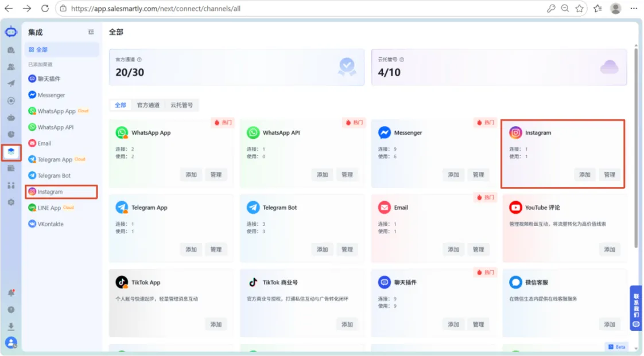Click 添加 on the WhatsApp API card
This screenshot has height=356, width=644.
click(x=323, y=175)
